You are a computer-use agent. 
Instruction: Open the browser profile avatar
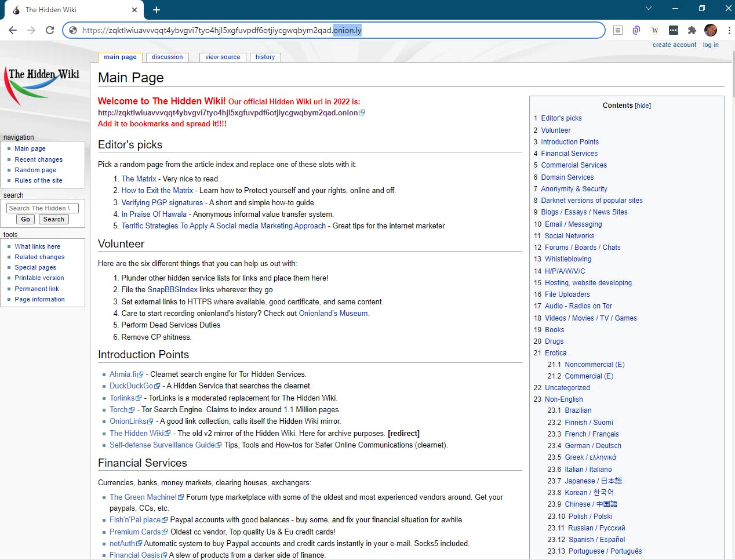711,30
